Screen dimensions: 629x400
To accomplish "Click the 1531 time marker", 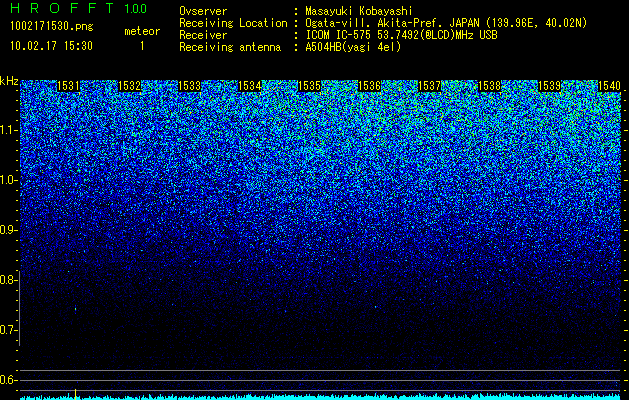I will point(69,86).
